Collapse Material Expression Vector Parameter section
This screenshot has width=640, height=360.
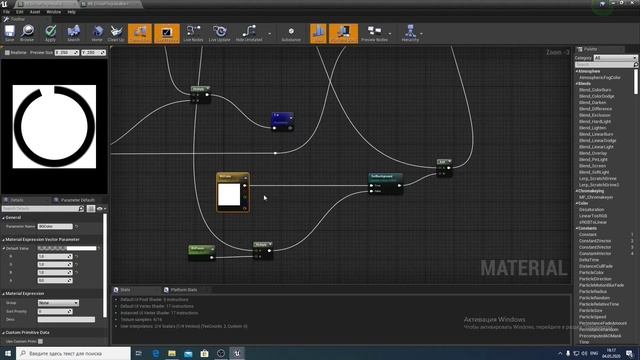[x=4, y=240]
